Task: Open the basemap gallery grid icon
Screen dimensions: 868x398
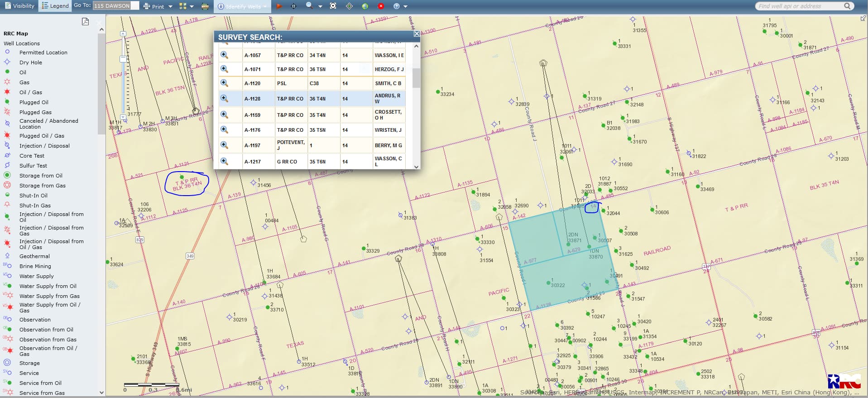Action: (183, 6)
